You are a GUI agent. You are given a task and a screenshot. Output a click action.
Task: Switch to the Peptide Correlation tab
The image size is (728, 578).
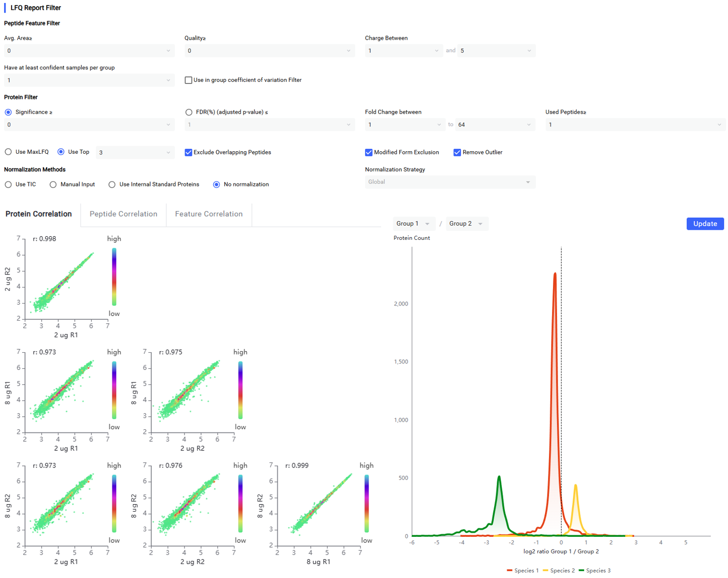tap(123, 214)
